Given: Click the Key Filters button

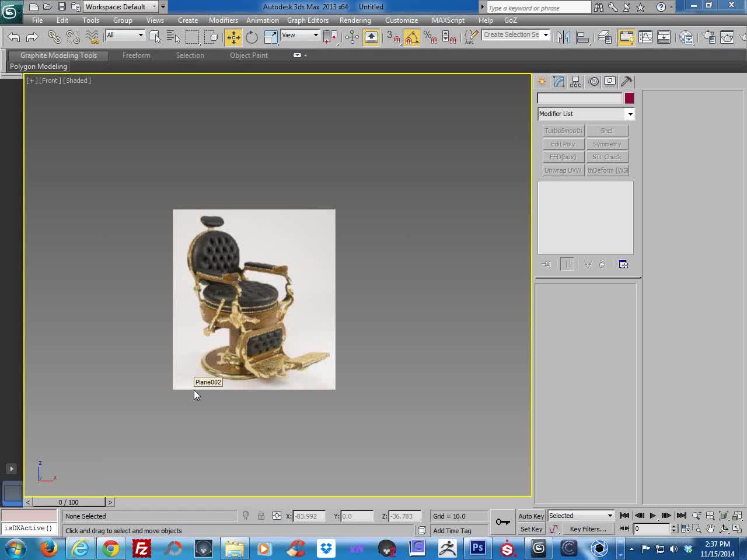Looking at the screenshot, I should (x=588, y=529).
